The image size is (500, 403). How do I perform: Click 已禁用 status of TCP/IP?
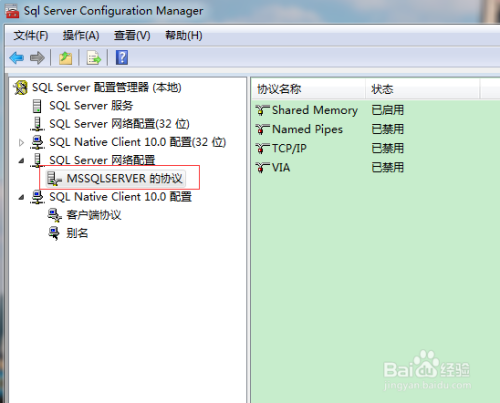pyautogui.click(x=388, y=148)
